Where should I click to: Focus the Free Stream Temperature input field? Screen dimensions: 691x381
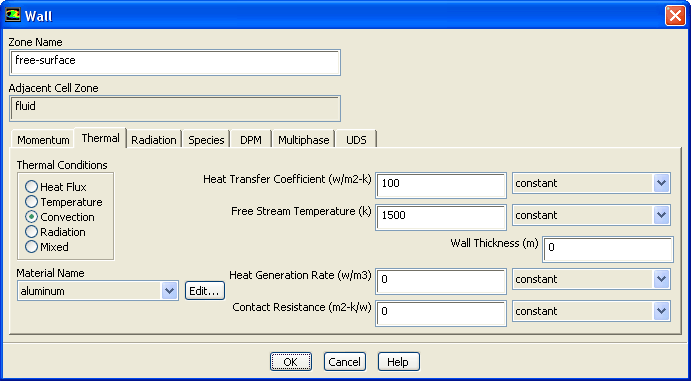[x=441, y=218]
